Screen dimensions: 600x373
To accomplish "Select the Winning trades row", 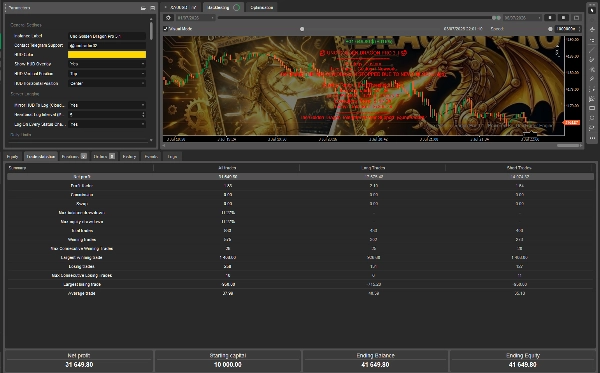I will [x=301, y=239].
